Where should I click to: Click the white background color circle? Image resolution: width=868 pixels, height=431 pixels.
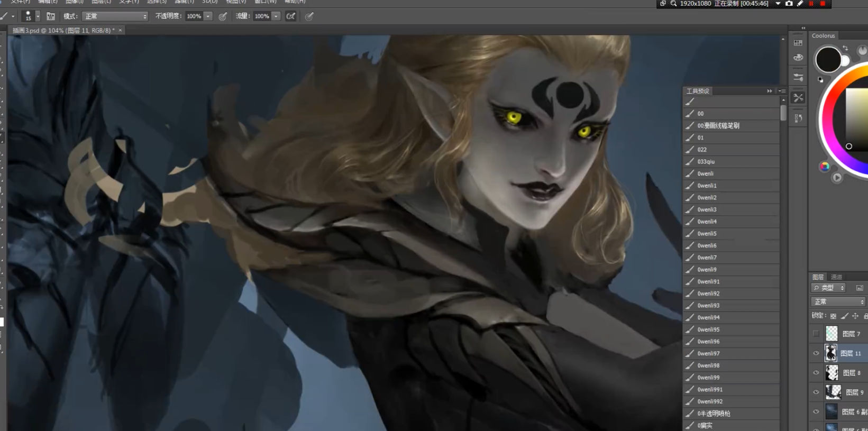pyautogui.click(x=845, y=61)
